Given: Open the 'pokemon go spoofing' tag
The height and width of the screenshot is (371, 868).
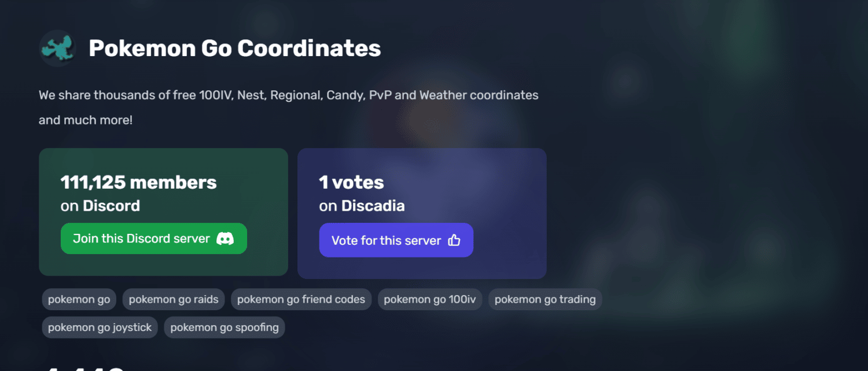Looking at the screenshot, I should coord(225,328).
